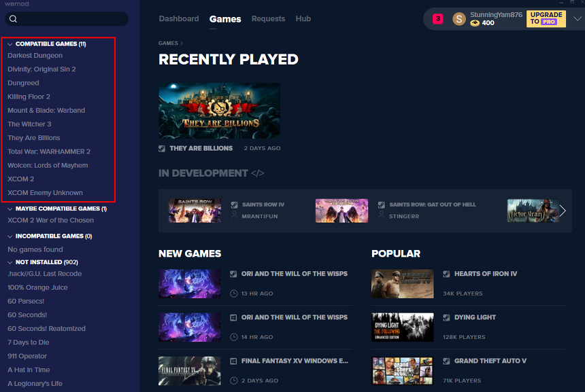
Task: Select The Witcher 3 in sidebar
Action: pos(29,124)
